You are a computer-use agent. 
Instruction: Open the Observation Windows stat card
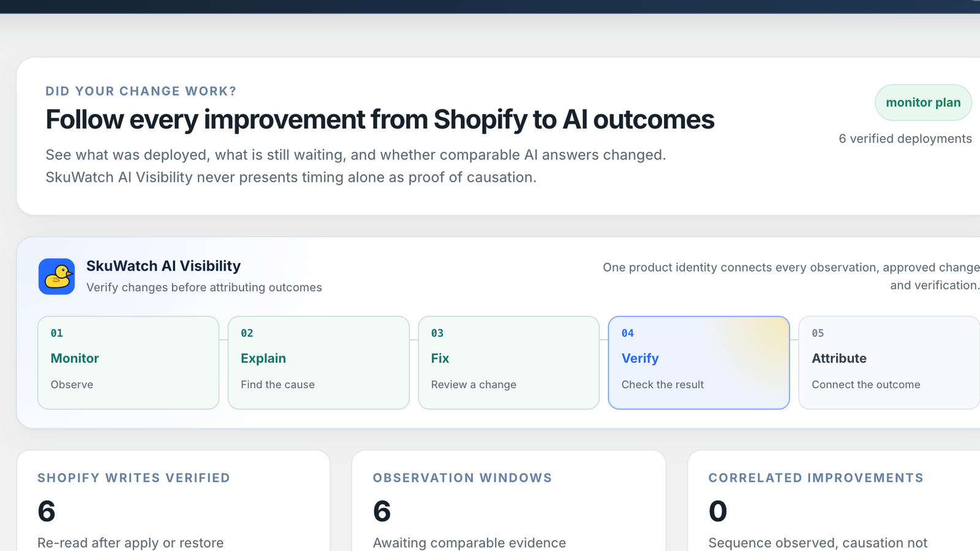click(x=508, y=501)
